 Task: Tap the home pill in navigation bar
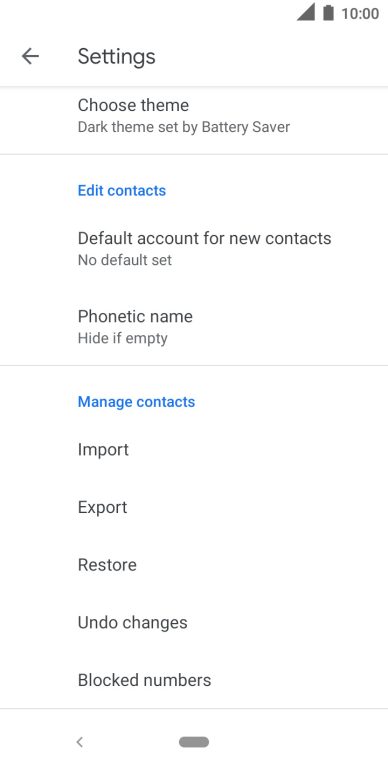click(x=194, y=742)
